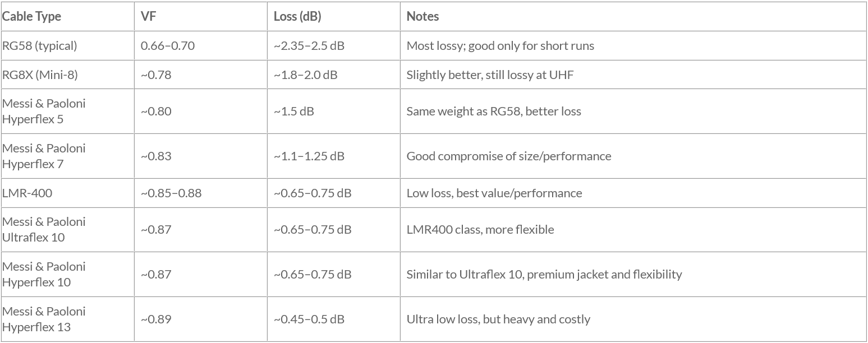Click the Loss (dB) column header
Viewport: 868px width, 343px height.
pos(297,17)
